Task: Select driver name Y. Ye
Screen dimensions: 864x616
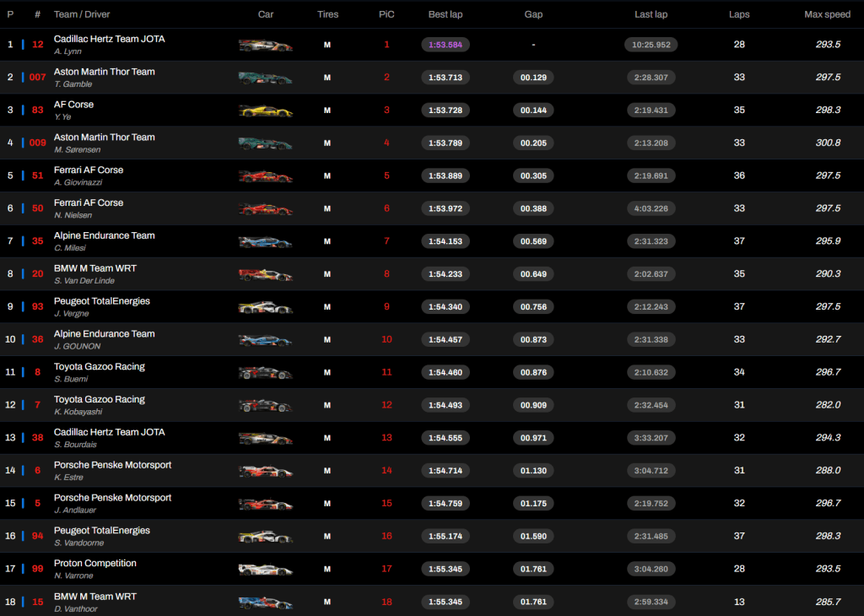Action: 62,116
